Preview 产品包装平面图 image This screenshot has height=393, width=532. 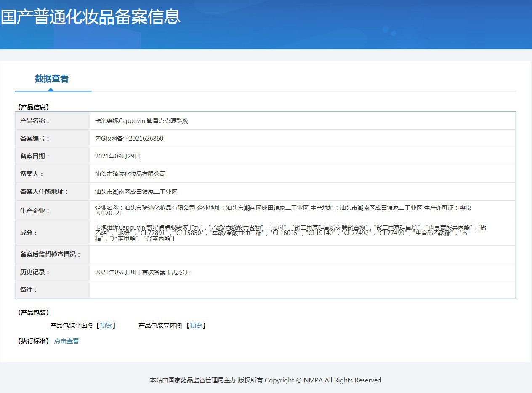[106, 326]
